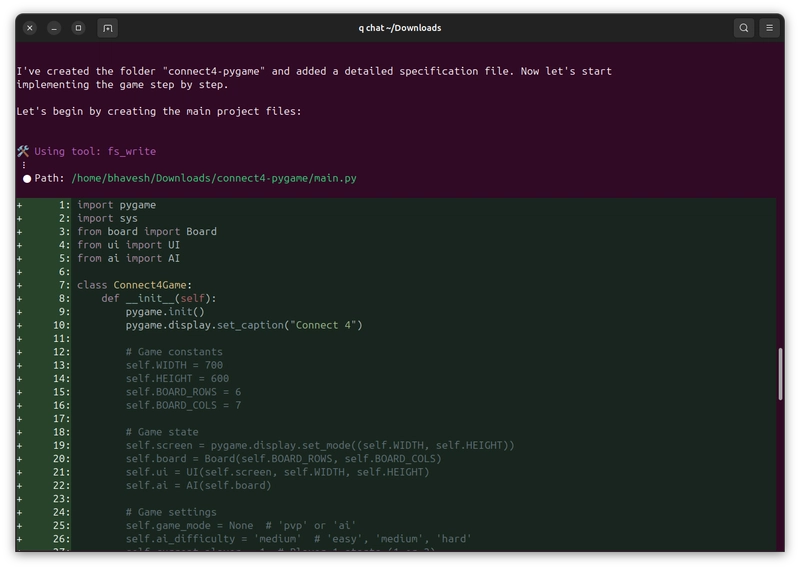Click the terminal scrollbar thumb
This screenshot has height=569, width=800.
(780, 374)
